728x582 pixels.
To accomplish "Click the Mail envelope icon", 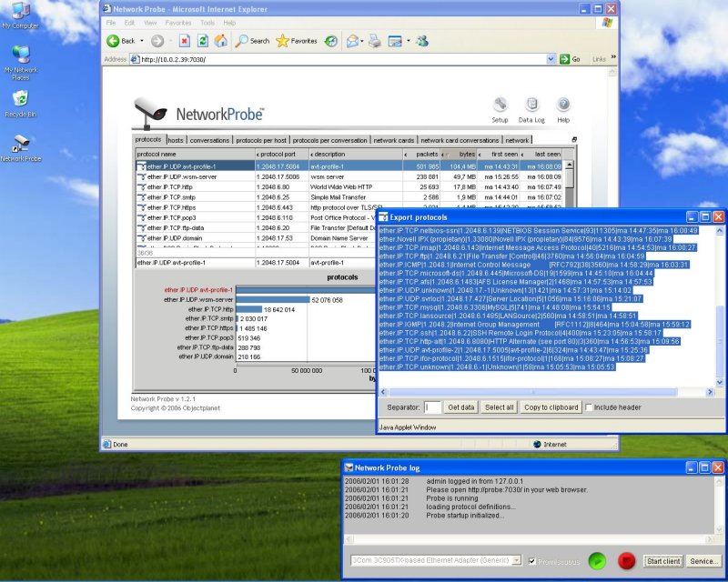I will 352,41.
